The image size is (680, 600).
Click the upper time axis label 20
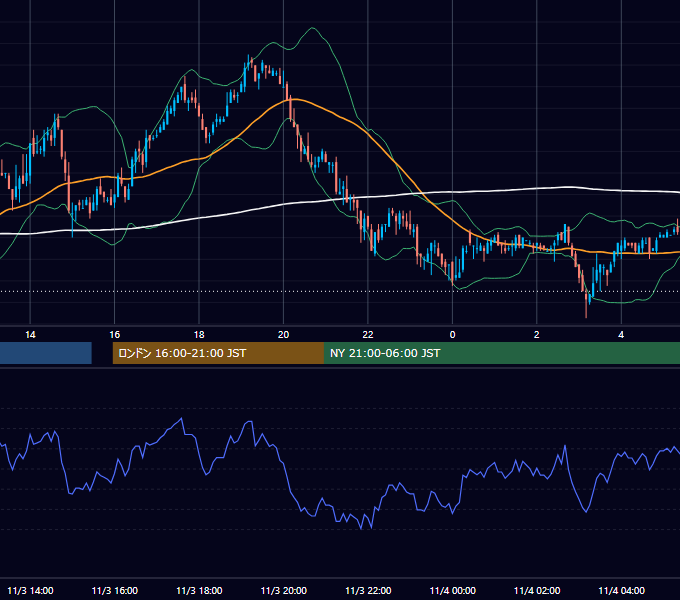283,335
